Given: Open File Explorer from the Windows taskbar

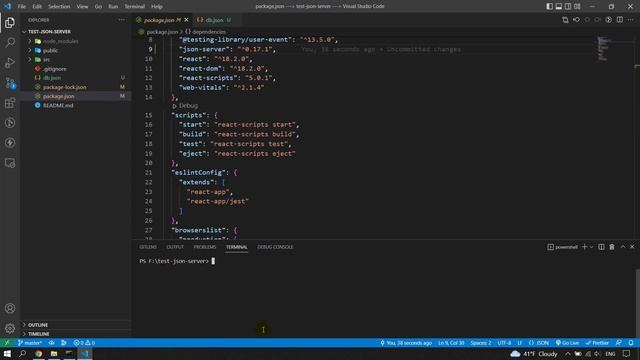Looking at the screenshot, I should tap(54, 353).
